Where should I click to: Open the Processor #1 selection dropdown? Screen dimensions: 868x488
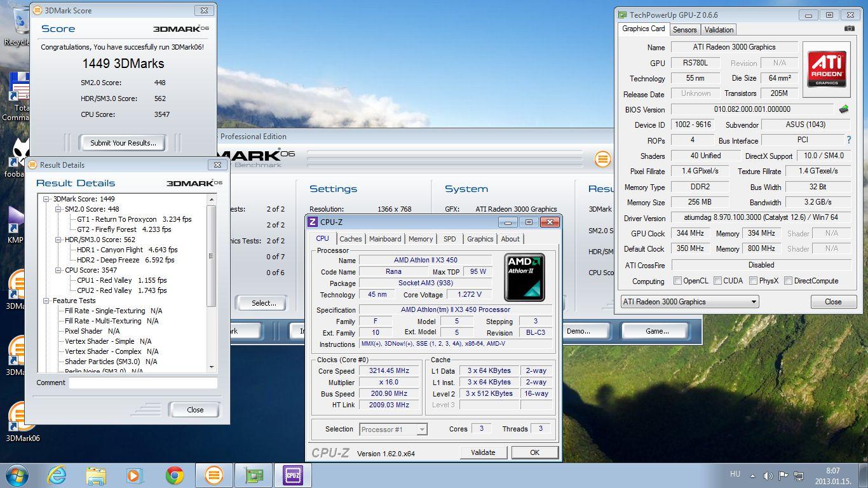(393, 430)
